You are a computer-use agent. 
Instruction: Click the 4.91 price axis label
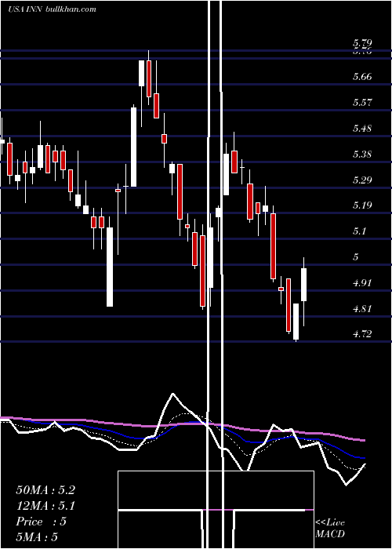362,283
